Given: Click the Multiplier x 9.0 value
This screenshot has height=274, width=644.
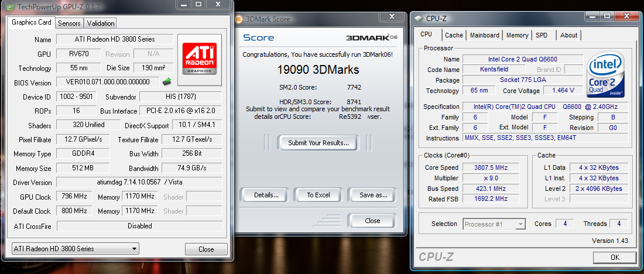Looking at the screenshot, I should [491, 178].
